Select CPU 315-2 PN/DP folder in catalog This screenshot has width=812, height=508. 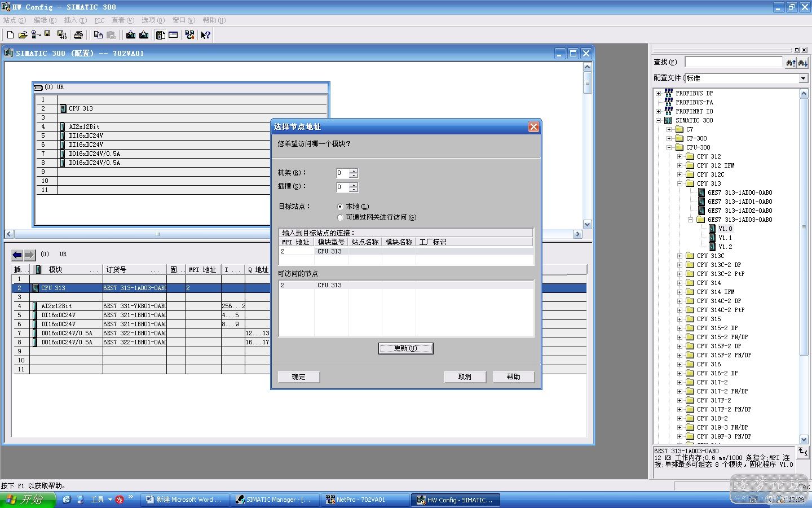(x=722, y=337)
